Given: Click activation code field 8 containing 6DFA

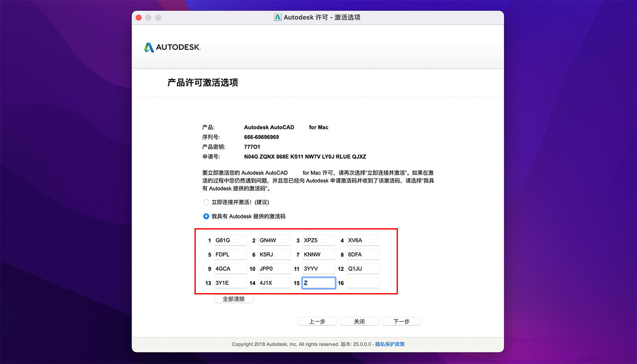Looking at the screenshot, I should [x=363, y=255].
